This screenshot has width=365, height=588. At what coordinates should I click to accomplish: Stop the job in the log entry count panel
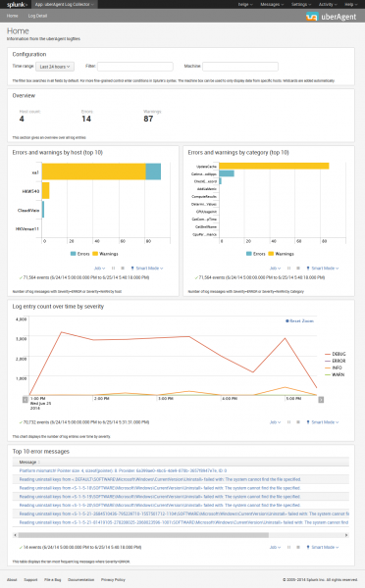pyautogui.click(x=298, y=421)
